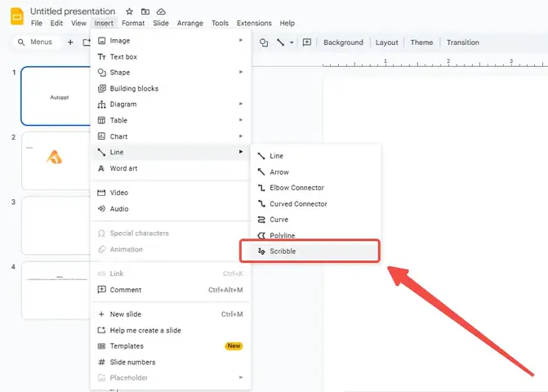Choose Templates in Insert menu

click(x=170, y=346)
